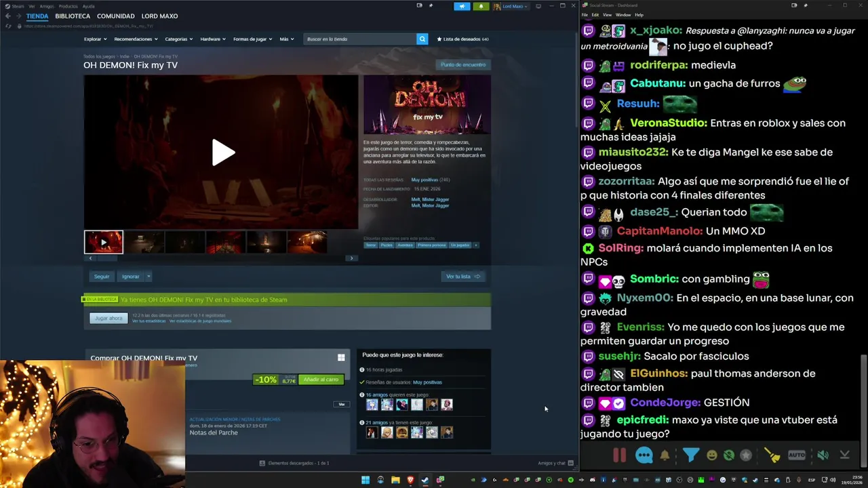
Task: Open Windows Start menu
Action: click(366, 480)
